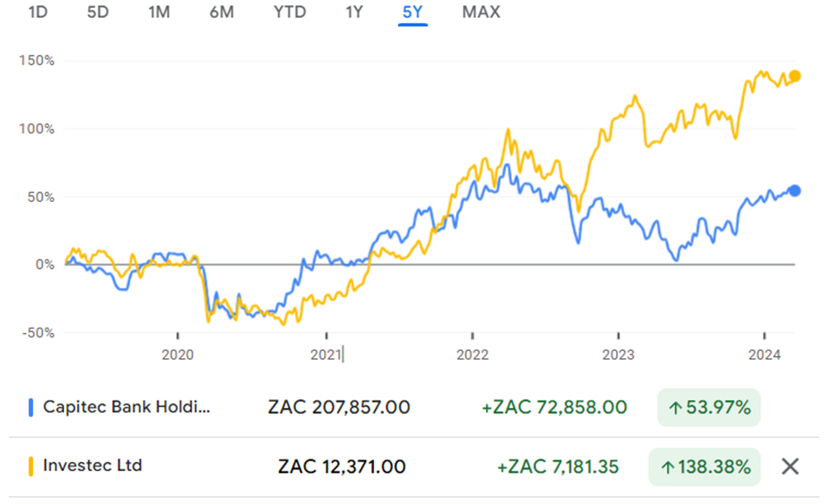Click the blue Capitec color indicator
This screenshot has width=837, height=504.
(31, 408)
